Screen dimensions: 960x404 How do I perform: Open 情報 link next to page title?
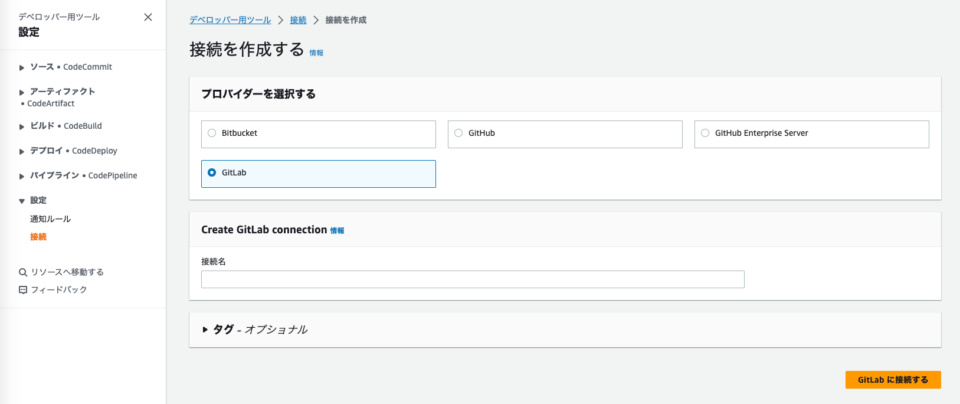point(317,53)
